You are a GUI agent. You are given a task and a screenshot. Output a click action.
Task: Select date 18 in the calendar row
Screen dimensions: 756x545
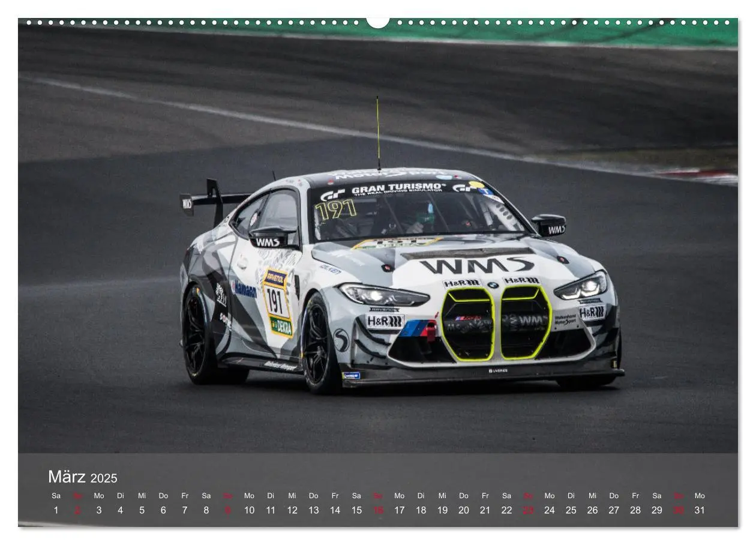pyautogui.click(x=421, y=510)
